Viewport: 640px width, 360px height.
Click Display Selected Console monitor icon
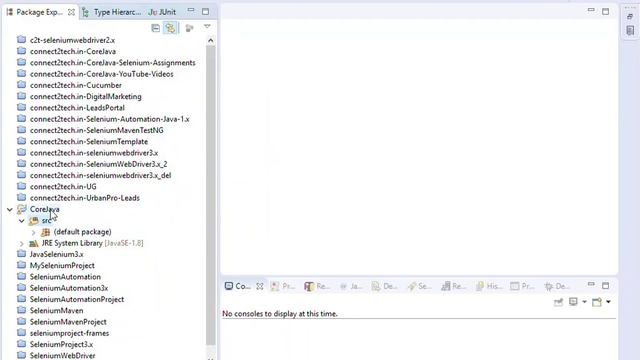[x=573, y=302]
